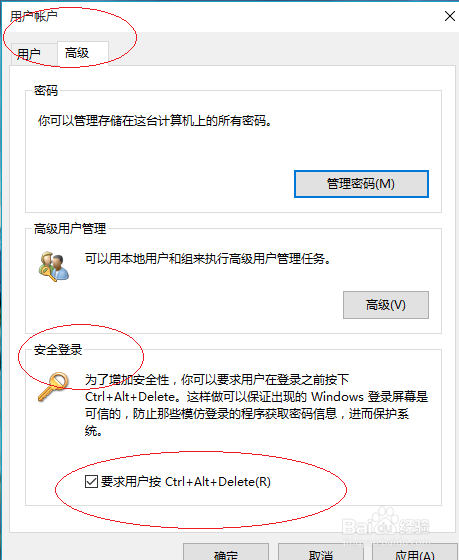Open 管理密码(M) to manage stored passwords

tap(361, 184)
